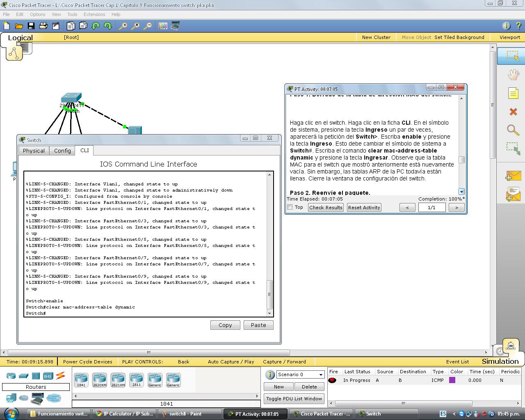Choose the Select tool in right panel
Screen dimensions: 525x420
pyautogui.click(x=512, y=56)
